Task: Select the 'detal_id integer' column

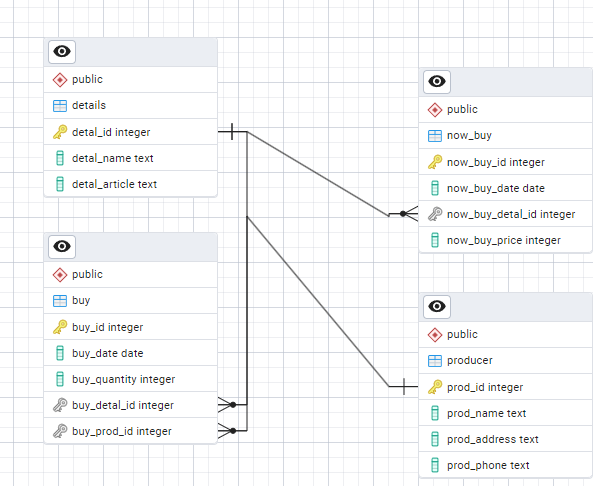Action: [x=130, y=132]
